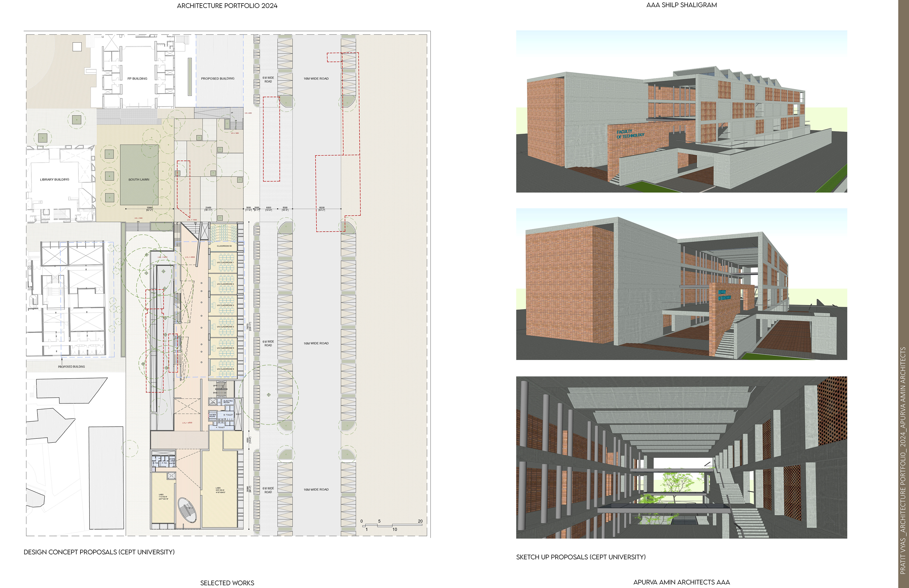Click 'PROPOSED BUILDING' label beside FP BUILDING
The height and width of the screenshot is (588, 909).
(218, 79)
